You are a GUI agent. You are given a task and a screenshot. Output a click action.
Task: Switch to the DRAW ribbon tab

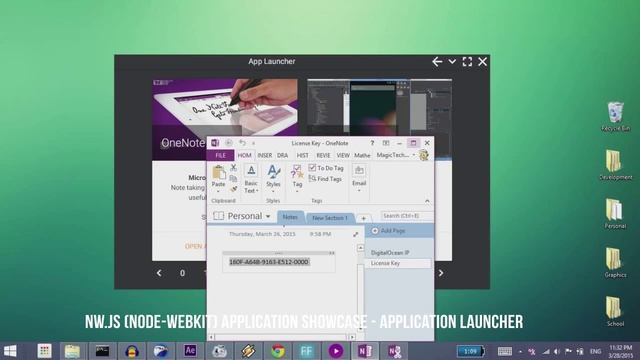(x=282, y=155)
